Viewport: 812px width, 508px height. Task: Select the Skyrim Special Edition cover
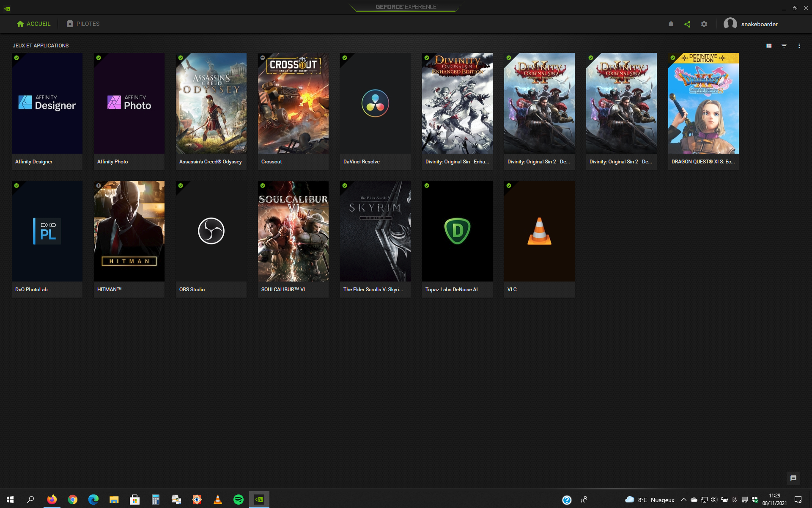point(375,231)
